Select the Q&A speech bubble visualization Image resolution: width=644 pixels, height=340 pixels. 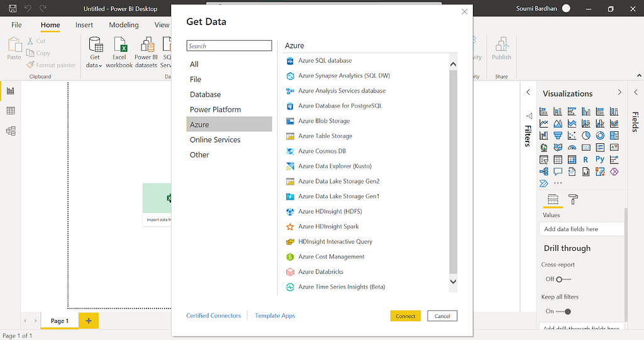(558, 172)
